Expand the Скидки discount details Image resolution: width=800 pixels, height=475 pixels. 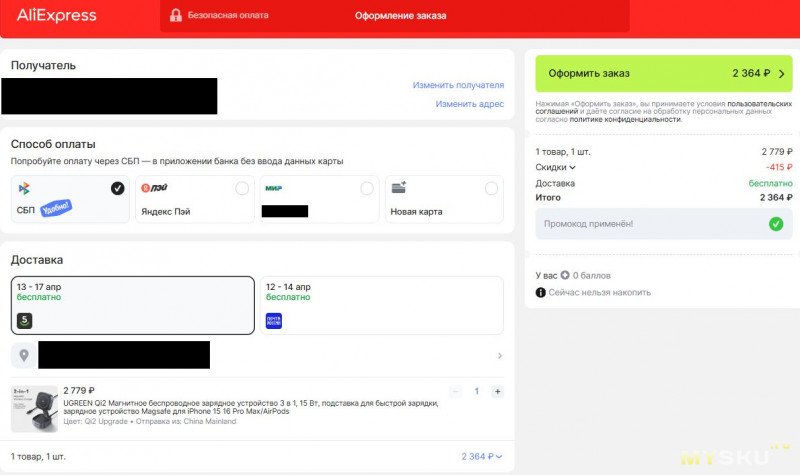[x=556, y=168]
